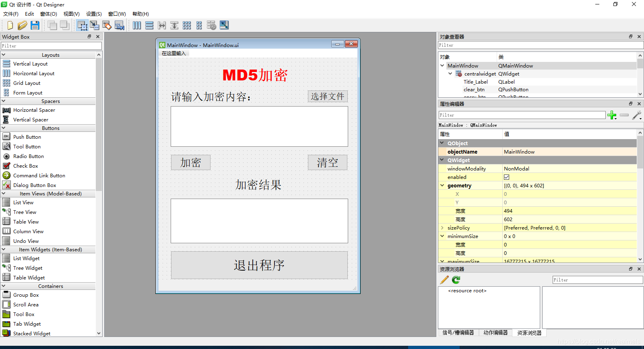
Task: Apply Lay Out Horizontally toolbar icon
Action: (137, 25)
